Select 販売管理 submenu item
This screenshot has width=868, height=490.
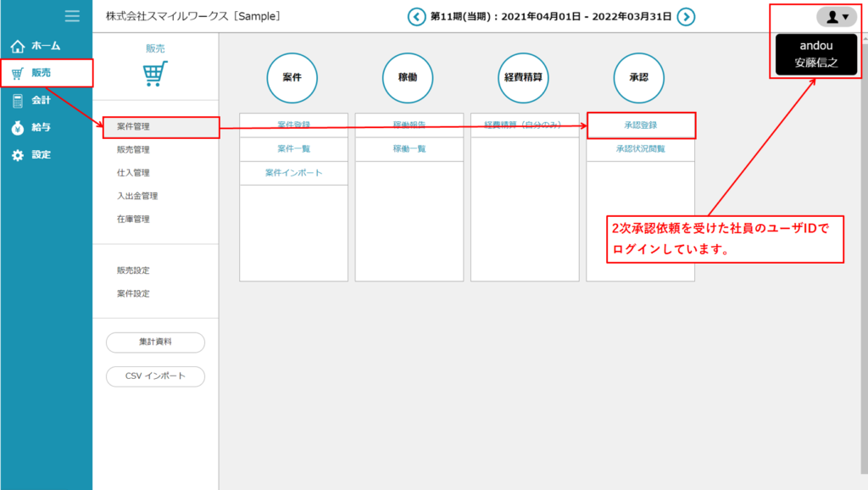133,149
